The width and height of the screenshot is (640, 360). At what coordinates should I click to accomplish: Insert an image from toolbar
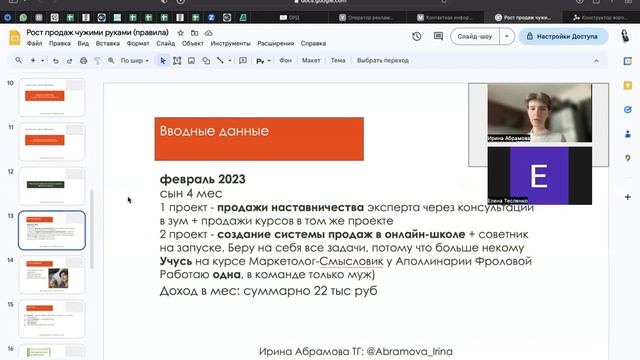click(x=191, y=61)
